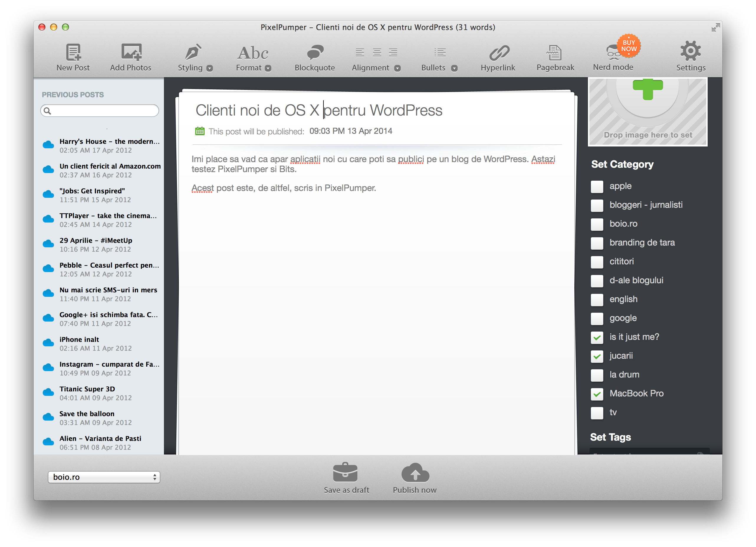Image resolution: width=756 pixels, height=547 pixels.
Task: Open the boio.ro blog selector
Action: pos(104,477)
